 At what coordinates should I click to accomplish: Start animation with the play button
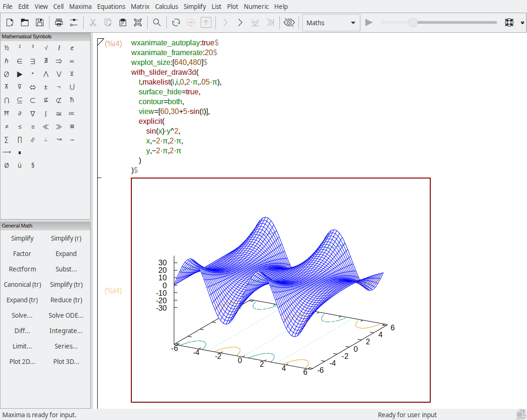tap(369, 22)
